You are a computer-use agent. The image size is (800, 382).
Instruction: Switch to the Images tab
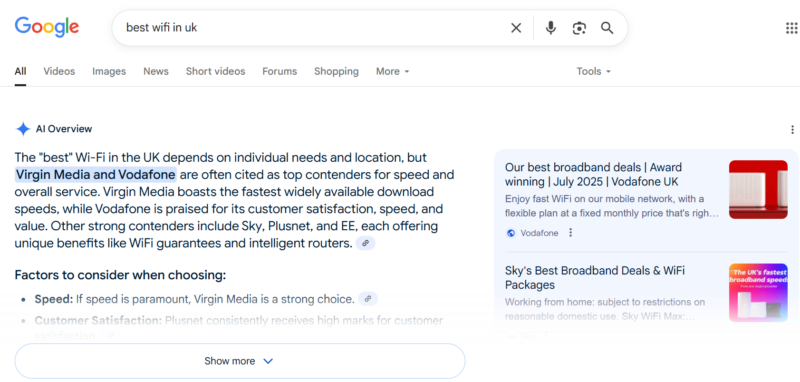(109, 71)
